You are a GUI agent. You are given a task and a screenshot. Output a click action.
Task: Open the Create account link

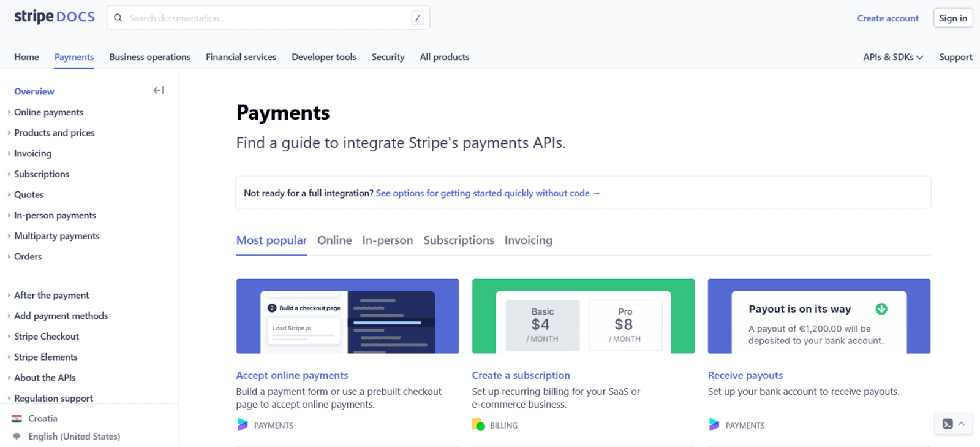(x=888, y=18)
